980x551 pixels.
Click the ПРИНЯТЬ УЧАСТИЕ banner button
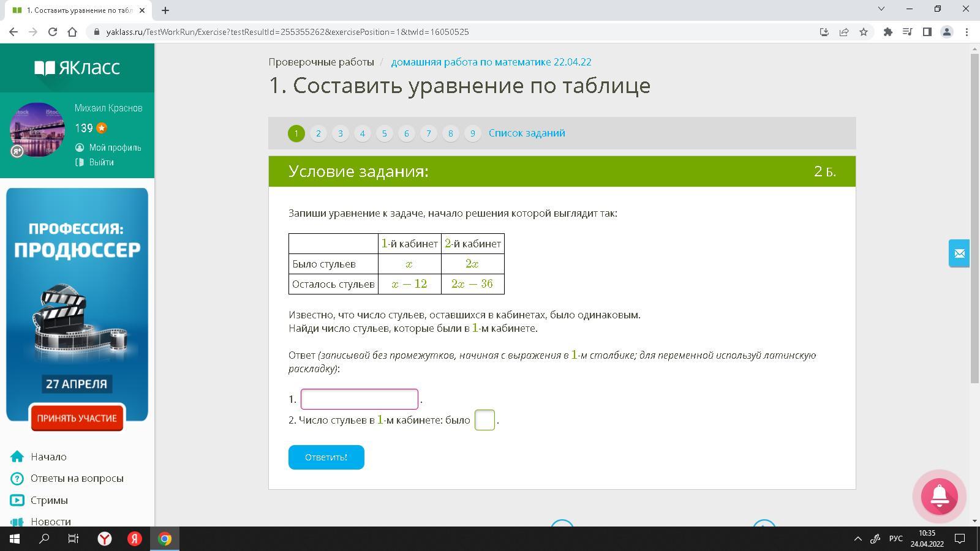coord(77,418)
